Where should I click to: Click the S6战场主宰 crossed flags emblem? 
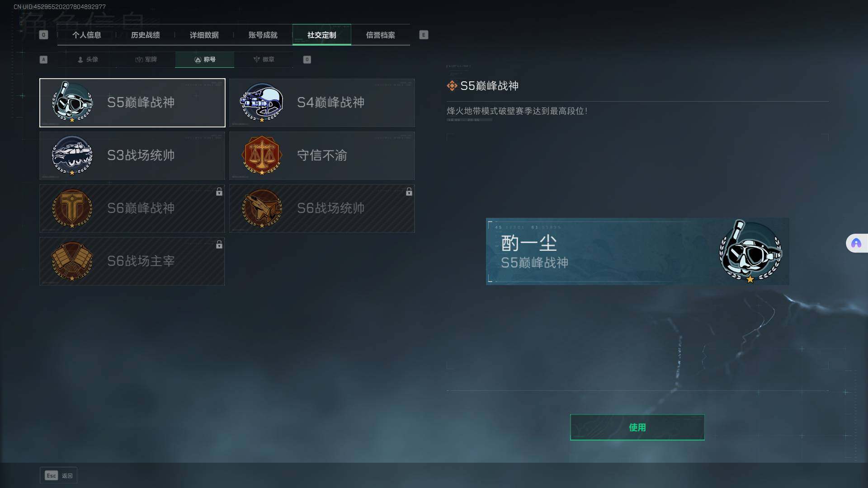pyautogui.click(x=72, y=261)
